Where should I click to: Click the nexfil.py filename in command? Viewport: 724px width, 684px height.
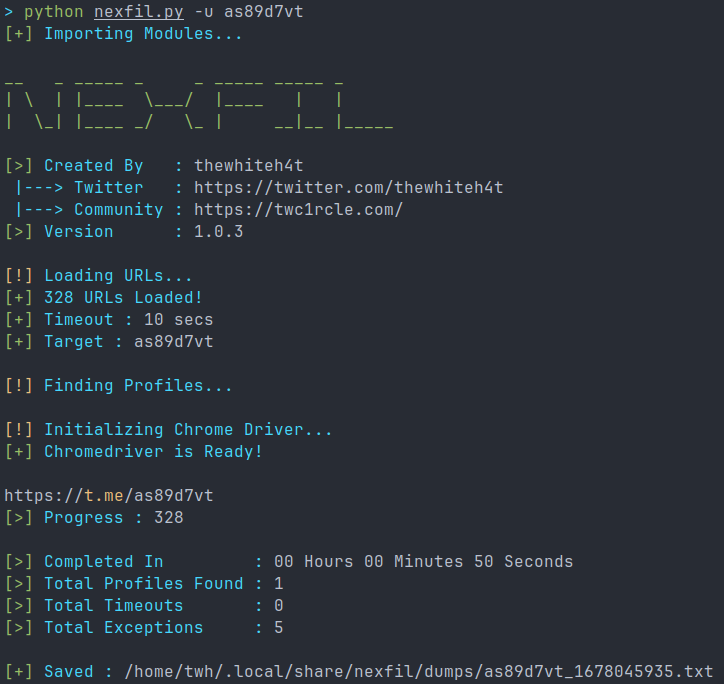139,12
